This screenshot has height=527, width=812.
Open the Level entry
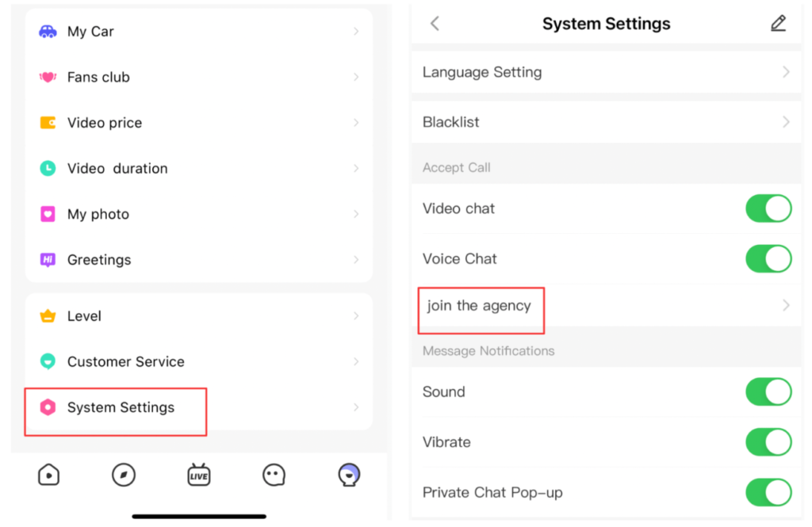pyautogui.click(x=84, y=316)
